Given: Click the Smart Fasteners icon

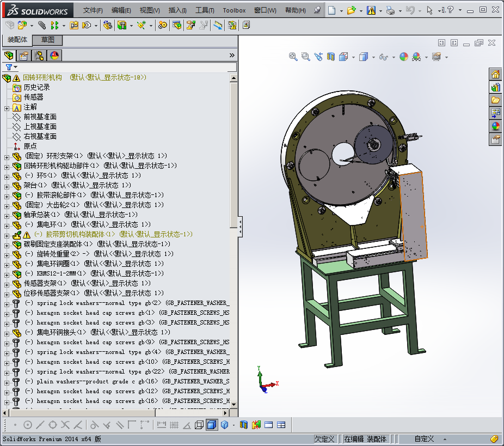Looking at the screenshot, I should 74,25.
